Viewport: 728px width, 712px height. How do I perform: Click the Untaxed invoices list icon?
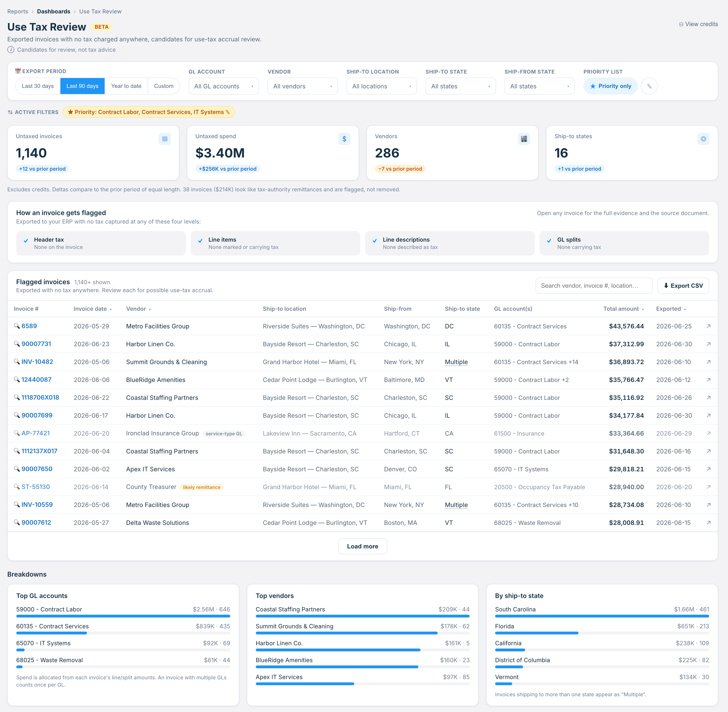[165, 139]
